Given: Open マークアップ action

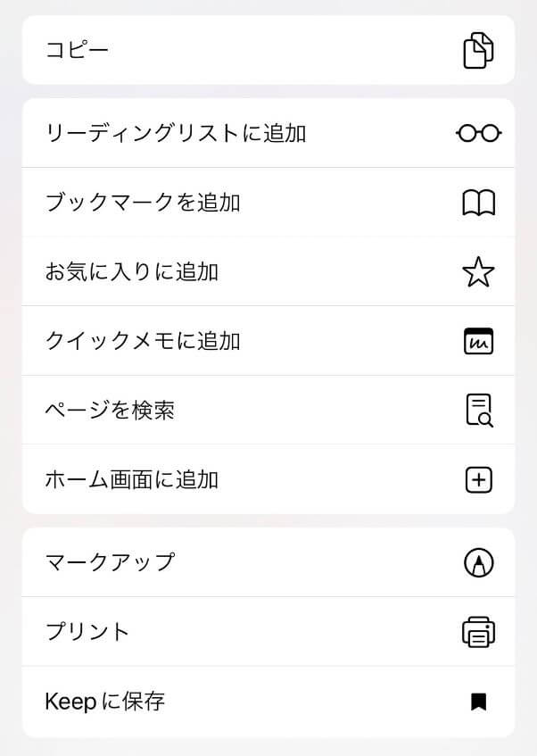Looking at the screenshot, I should click(x=110, y=562).
